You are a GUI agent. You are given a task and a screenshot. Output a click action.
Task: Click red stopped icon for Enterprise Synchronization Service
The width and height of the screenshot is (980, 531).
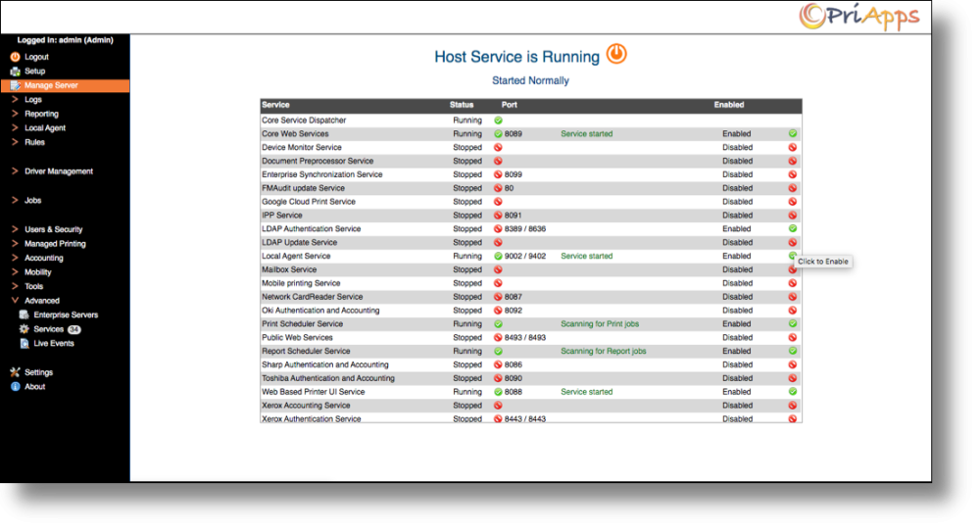[498, 175]
